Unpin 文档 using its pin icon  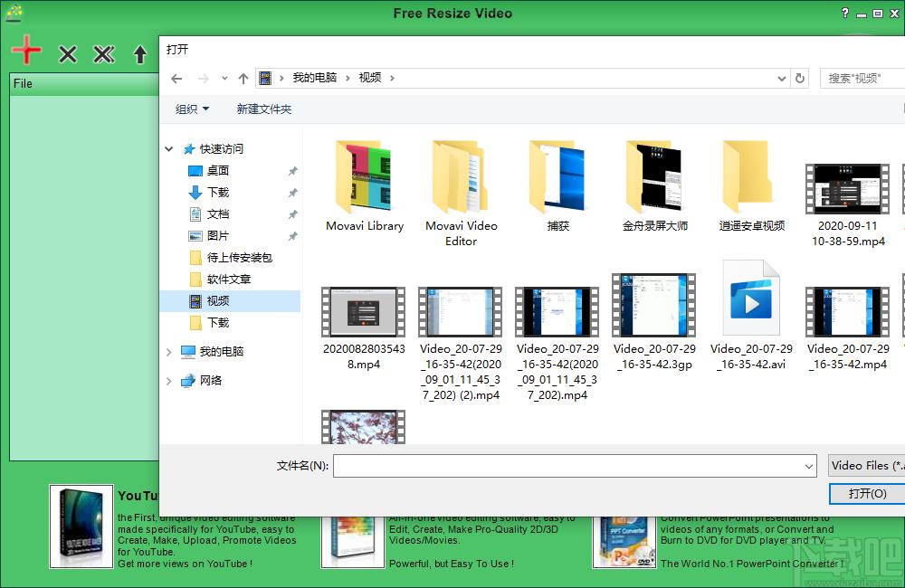[x=292, y=214]
